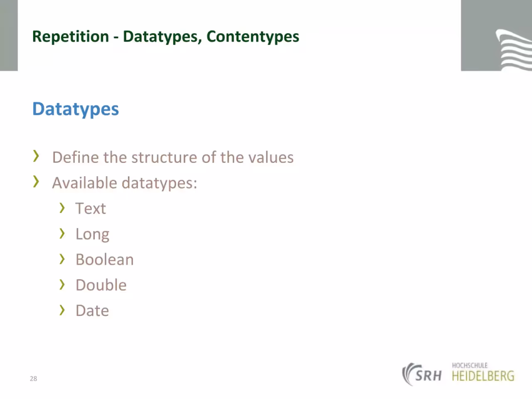Click the chevron bullet before Boolean
This screenshot has width=532, height=399.
62,259
